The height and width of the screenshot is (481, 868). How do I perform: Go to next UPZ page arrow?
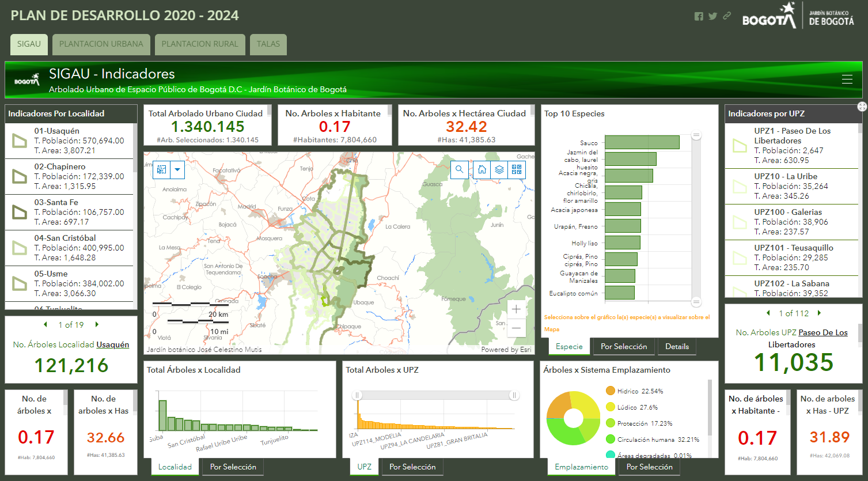click(819, 313)
